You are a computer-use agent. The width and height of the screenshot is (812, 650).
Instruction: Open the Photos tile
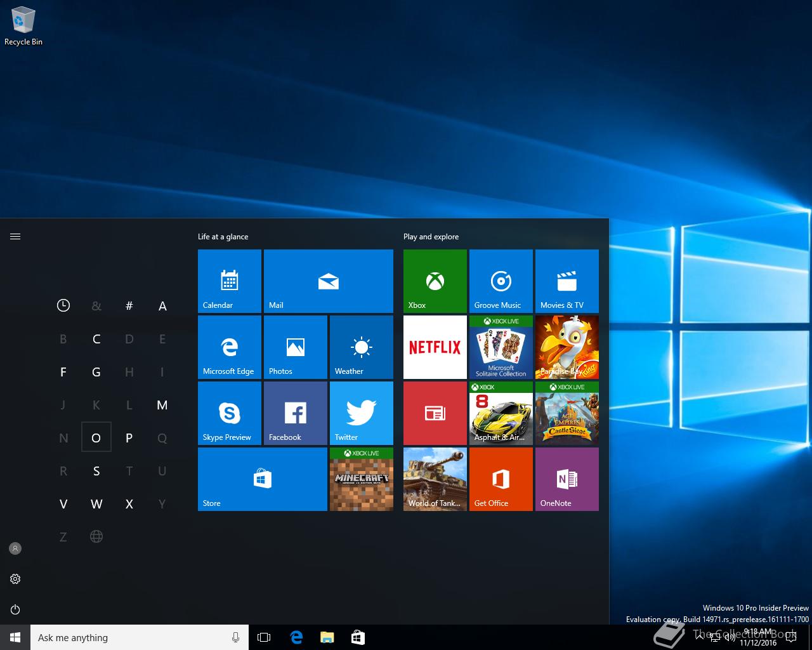click(296, 347)
